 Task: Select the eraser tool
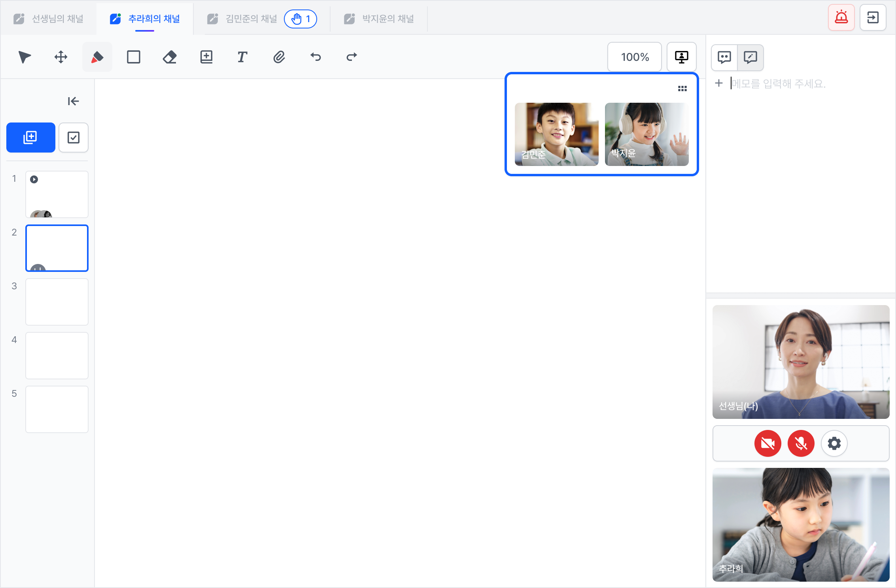170,57
